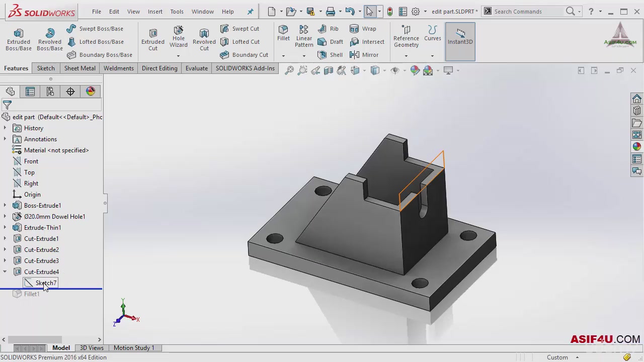Toggle the Instant3D mode
This screenshot has width=644, height=362.
460,38
